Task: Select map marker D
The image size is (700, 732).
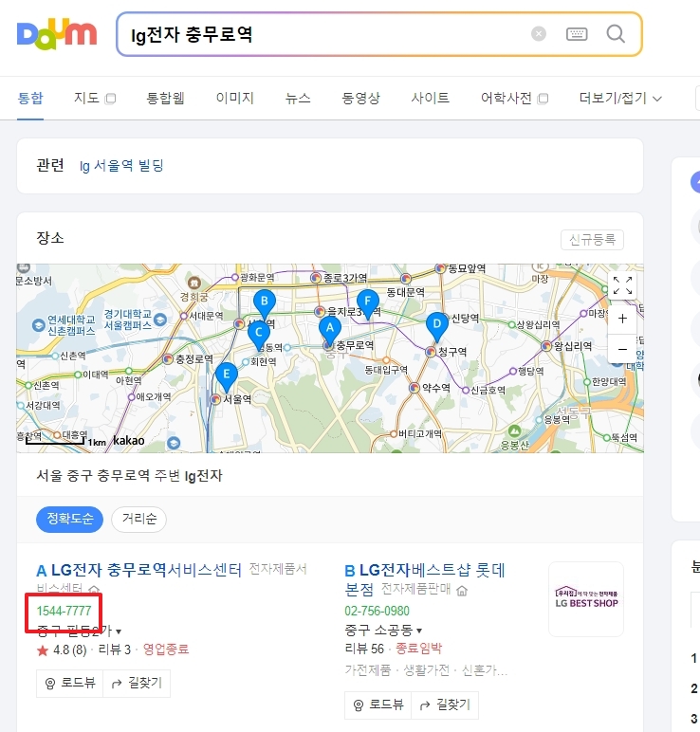Action: click(437, 326)
